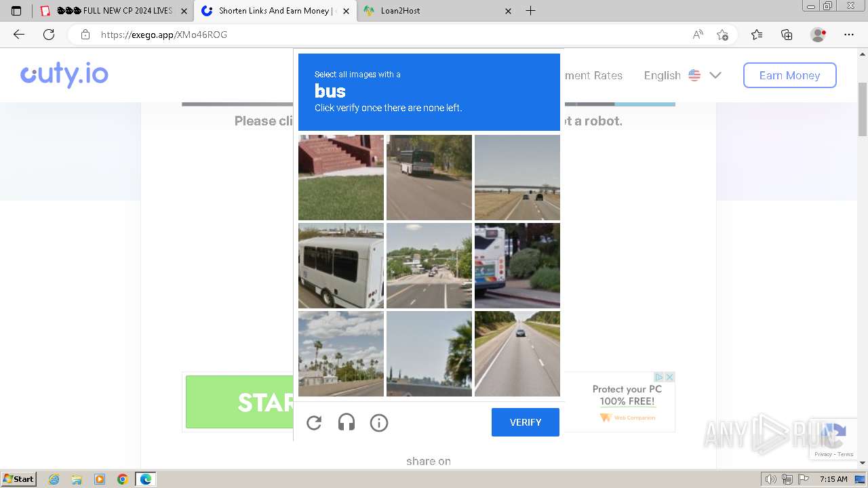
Task: Open the English language dropdown
Action: point(682,75)
